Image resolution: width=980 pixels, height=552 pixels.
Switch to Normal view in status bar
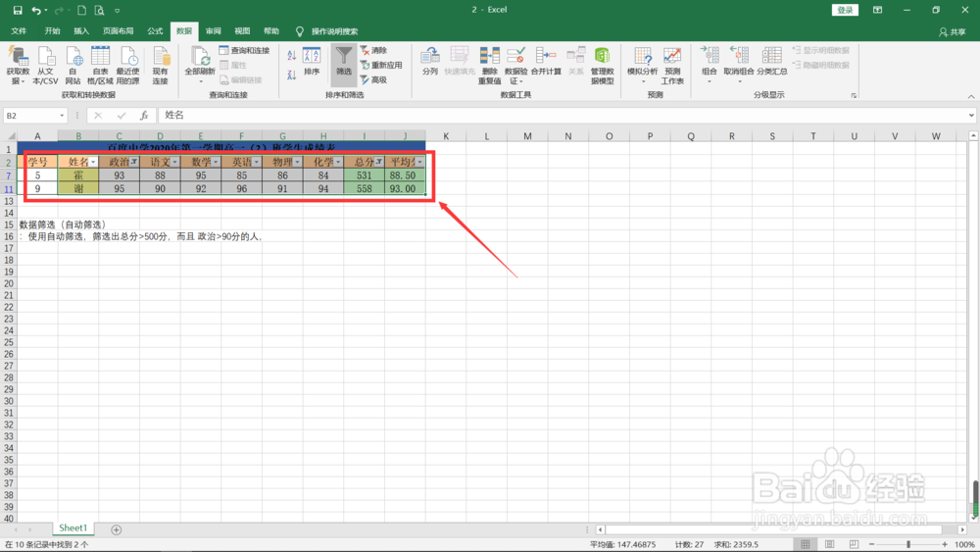tap(806, 544)
